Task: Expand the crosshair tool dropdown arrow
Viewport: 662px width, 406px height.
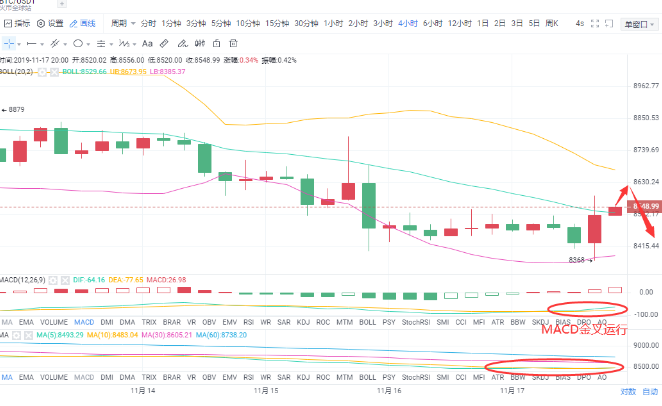Action: pyautogui.click(x=19, y=44)
